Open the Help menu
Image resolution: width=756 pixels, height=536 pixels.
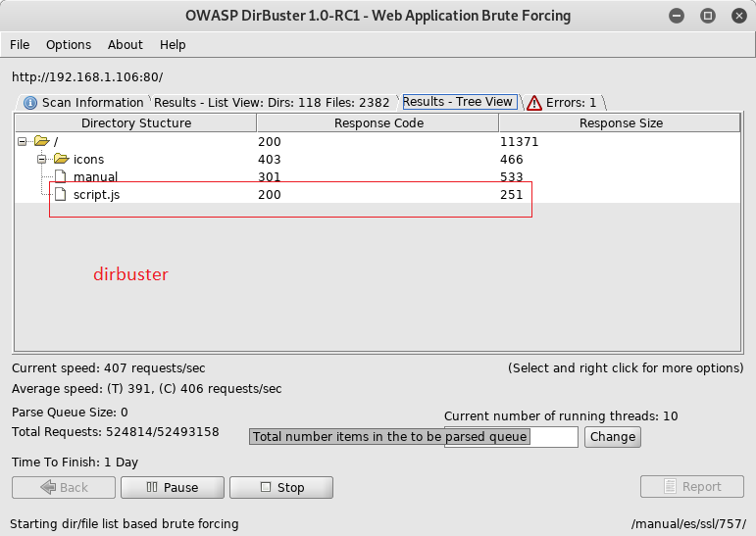173,45
